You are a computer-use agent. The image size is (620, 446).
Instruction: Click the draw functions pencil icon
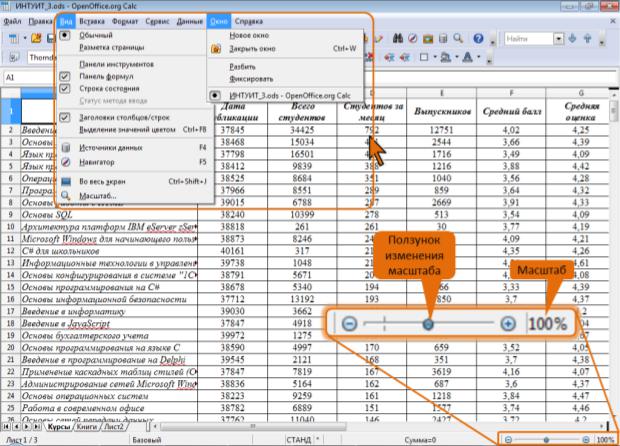pos(378,38)
